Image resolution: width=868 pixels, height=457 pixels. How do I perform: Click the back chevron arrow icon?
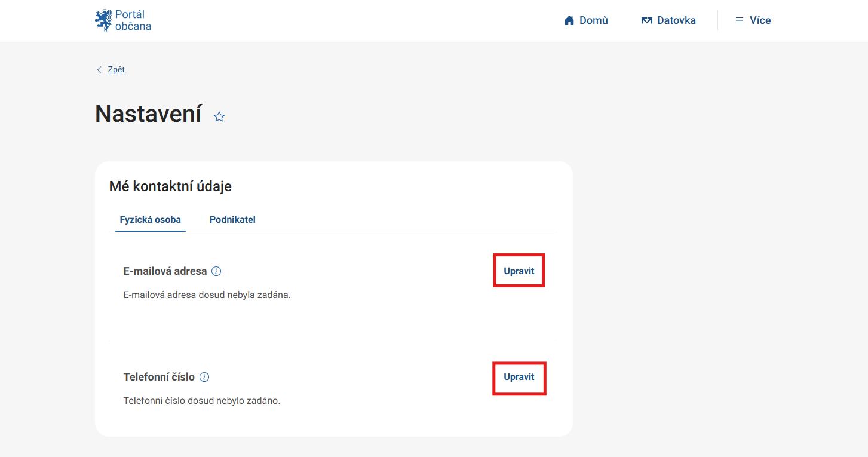tap(99, 70)
